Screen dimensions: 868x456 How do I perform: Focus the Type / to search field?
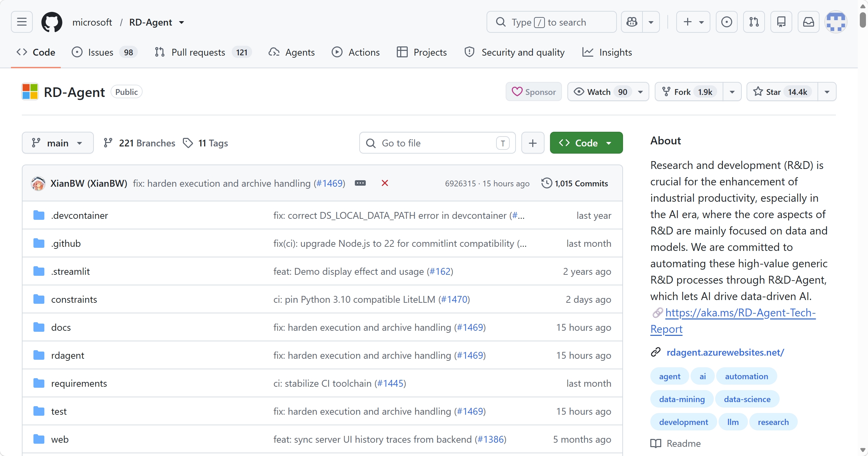pyautogui.click(x=551, y=22)
